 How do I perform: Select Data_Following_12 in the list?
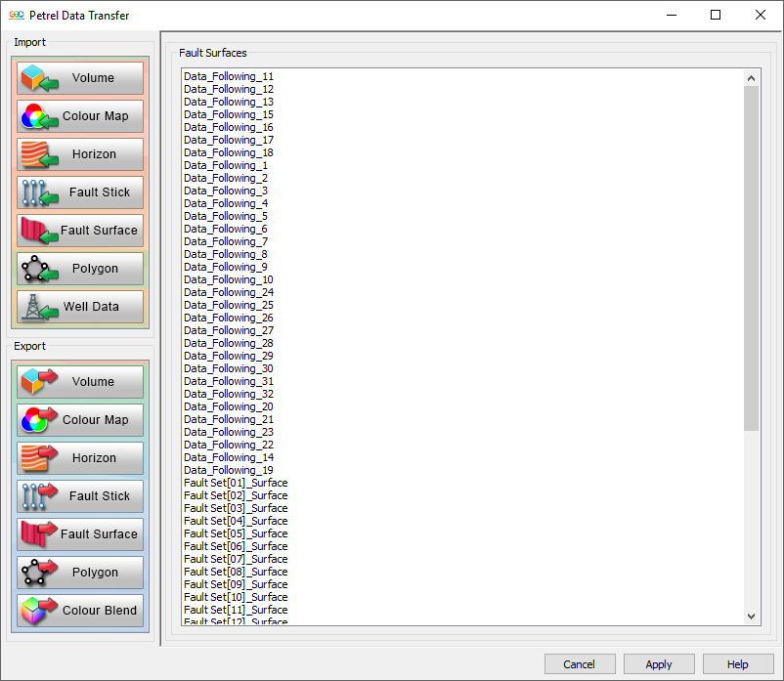click(229, 89)
